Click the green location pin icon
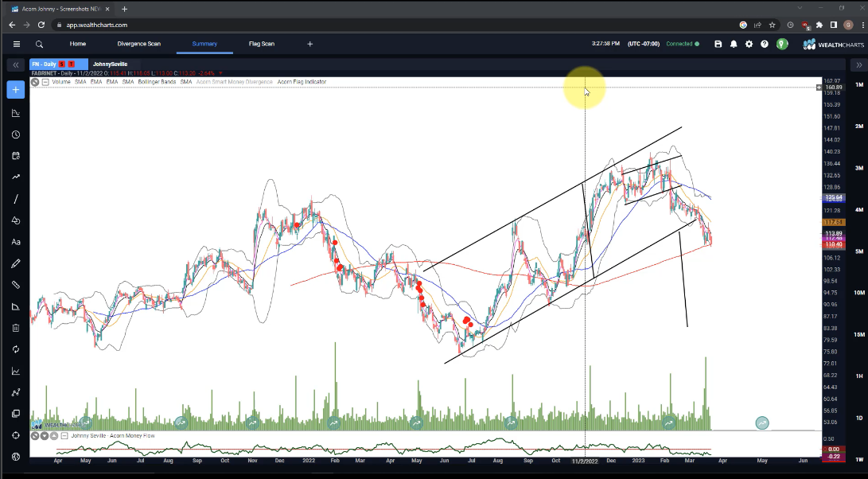The height and width of the screenshot is (479, 868). pyautogui.click(x=781, y=44)
